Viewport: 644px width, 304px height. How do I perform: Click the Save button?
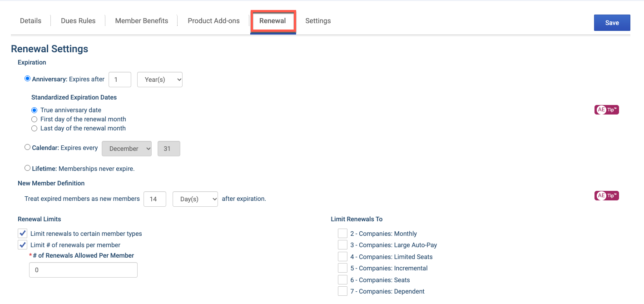coord(612,23)
